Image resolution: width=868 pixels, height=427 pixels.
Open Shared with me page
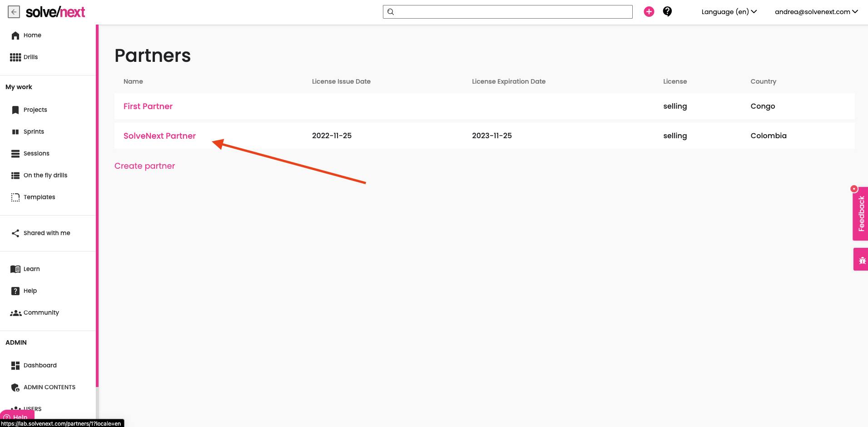pos(47,233)
